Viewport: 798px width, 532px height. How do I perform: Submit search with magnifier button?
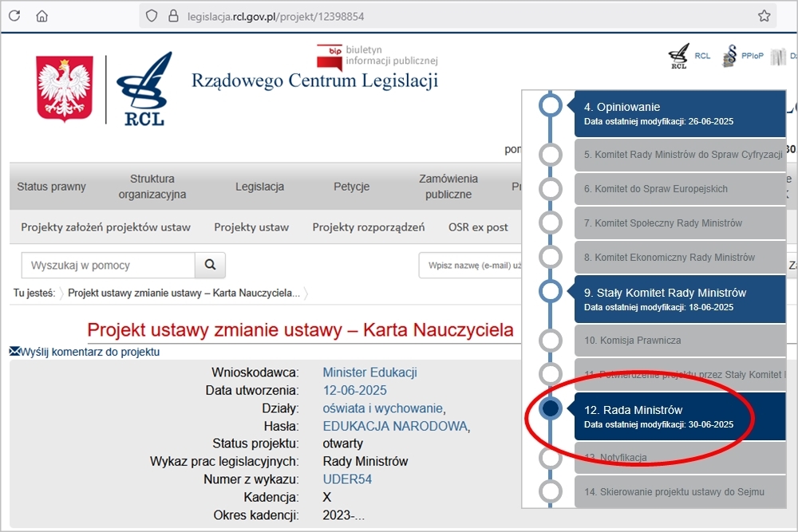coord(210,265)
